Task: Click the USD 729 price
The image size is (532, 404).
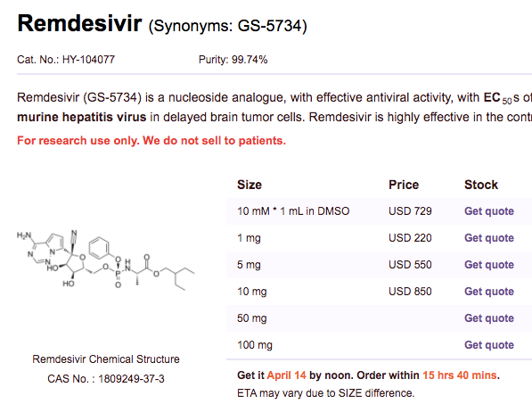Action: pos(410,211)
